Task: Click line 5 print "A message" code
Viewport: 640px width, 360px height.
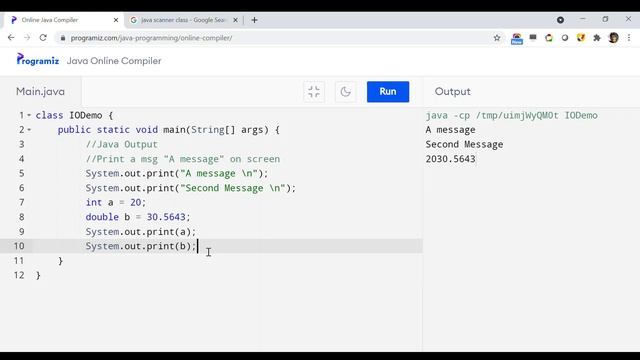Action: pyautogui.click(x=177, y=173)
